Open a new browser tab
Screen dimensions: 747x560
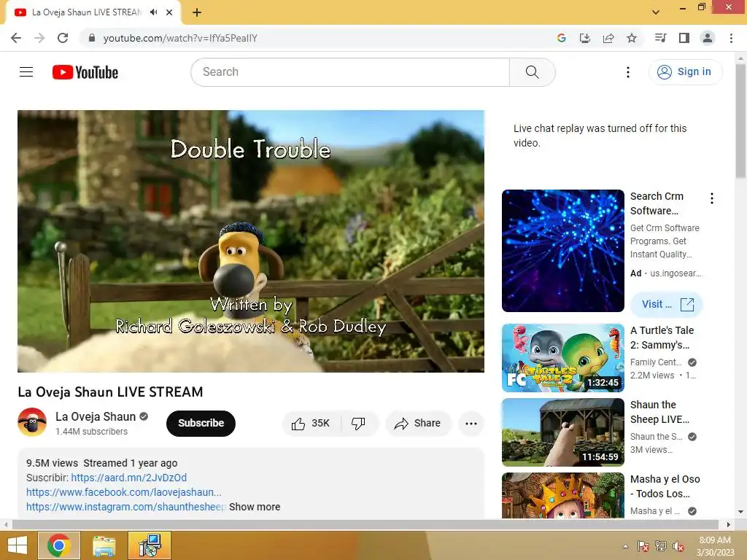pyautogui.click(x=197, y=12)
